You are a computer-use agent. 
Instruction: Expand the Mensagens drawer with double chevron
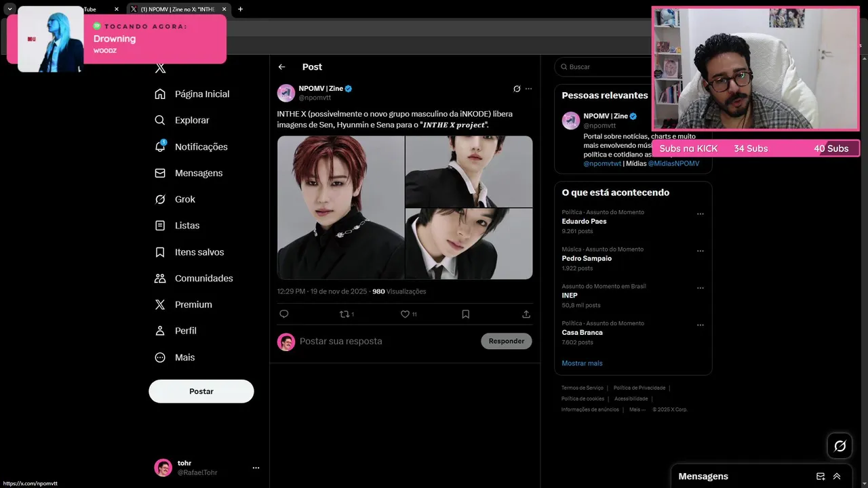(x=837, y=476)
